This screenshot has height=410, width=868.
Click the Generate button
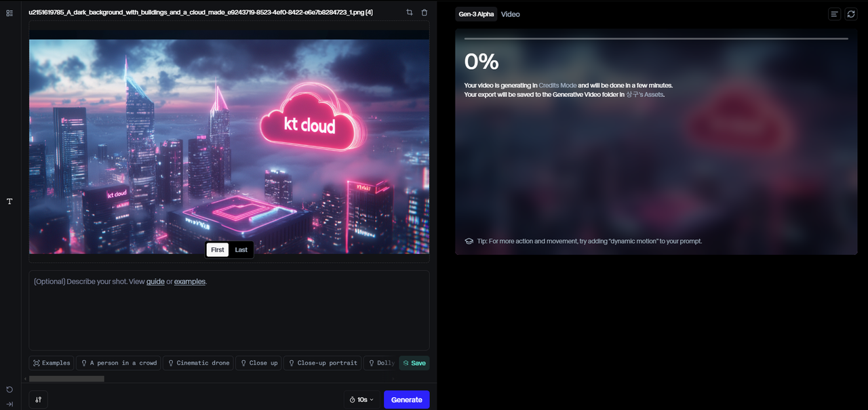(x=407, y=400)
